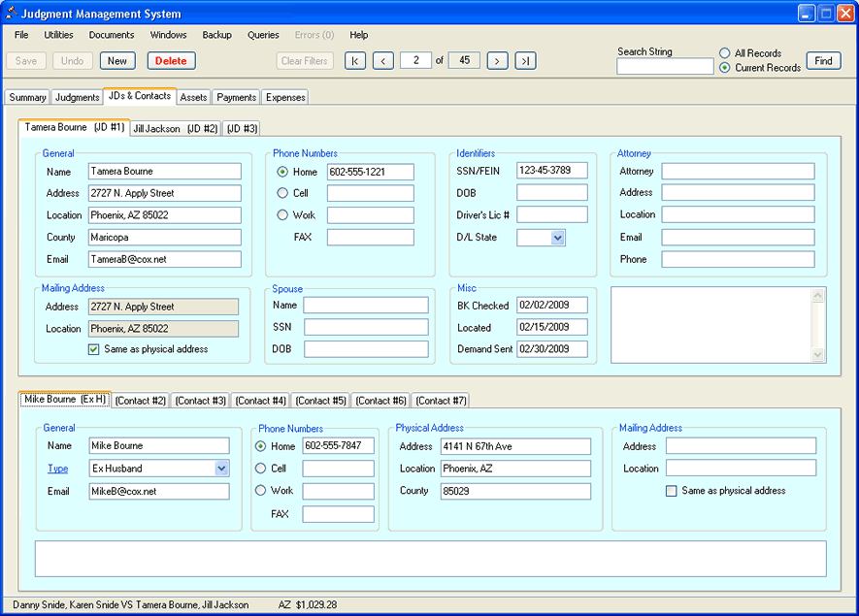
Task: Select the Current Records radio button
Action: (725, 68)
